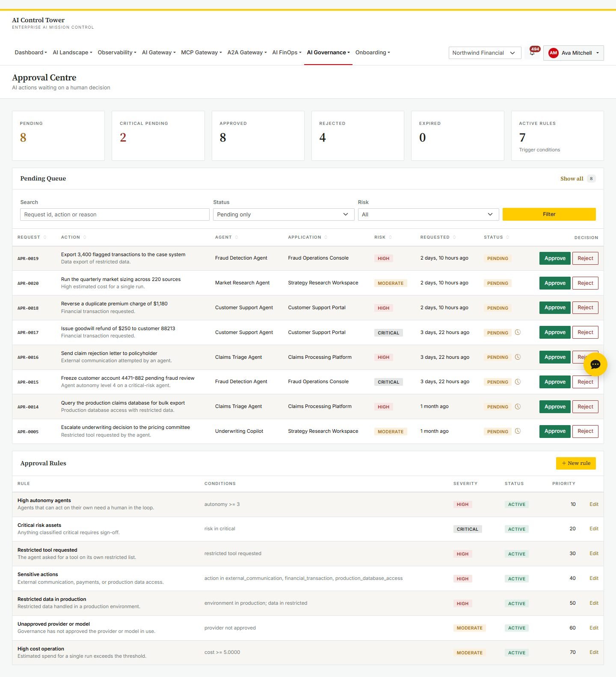This screenshot has width=616, height=677.
Task: Click the clock icon on APR-0015 status
Action: tap(518, 382)
